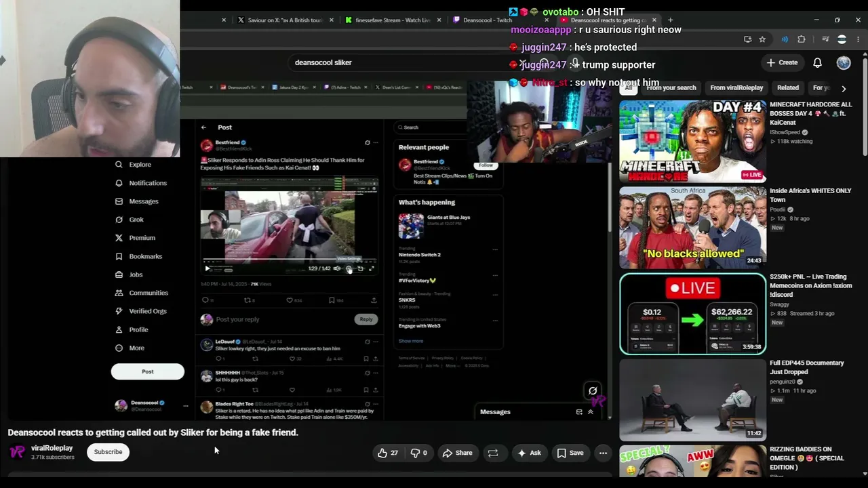Close the 'Deansocool - Twitch' browser tab
This screenshot has height=488, width=868.
click(x=547, y=20)
